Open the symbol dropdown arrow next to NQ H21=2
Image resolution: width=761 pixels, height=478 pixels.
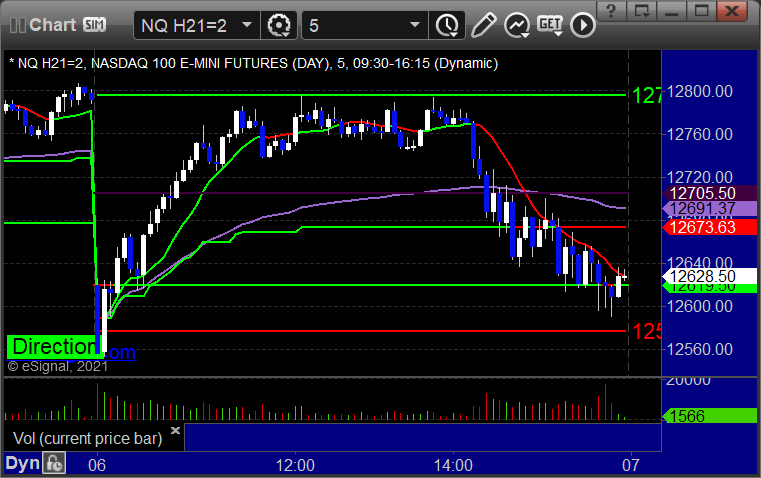point(247,25)
